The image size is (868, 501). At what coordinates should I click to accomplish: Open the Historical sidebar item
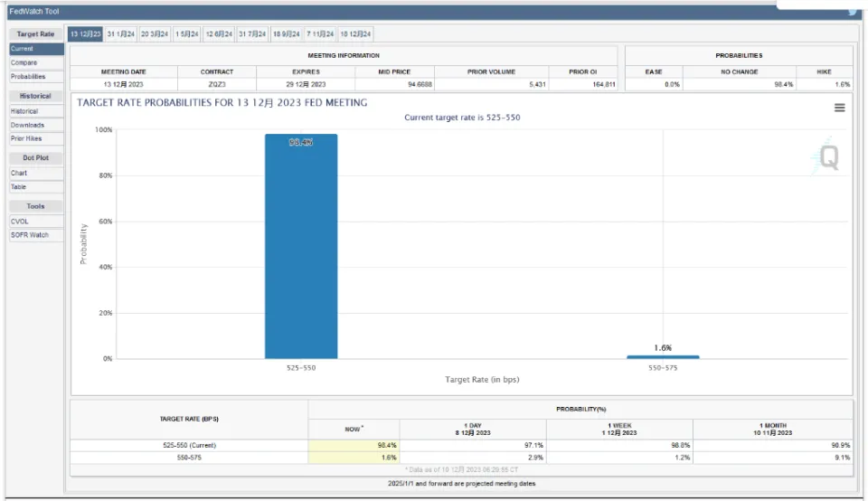[x=24, y=111]
